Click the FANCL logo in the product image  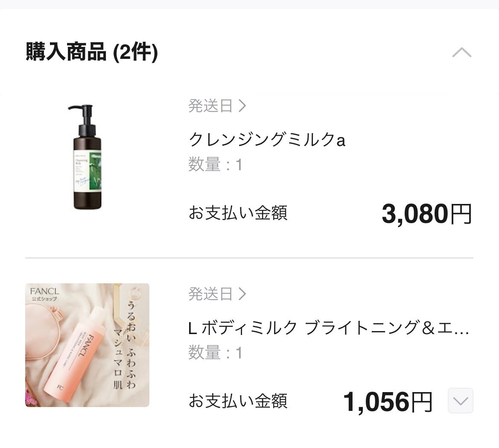[44, 292]
